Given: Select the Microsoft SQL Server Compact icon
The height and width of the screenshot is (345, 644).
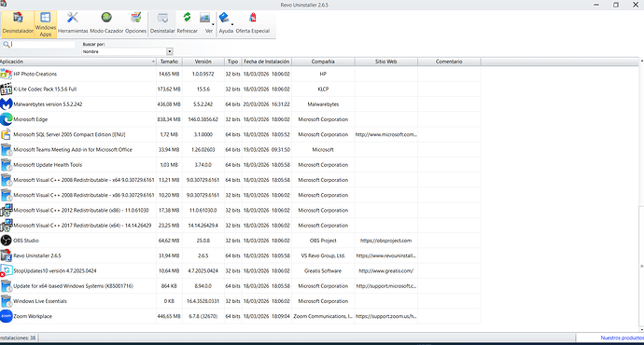Looking at the screenshot, I should [x=7, y=134].
